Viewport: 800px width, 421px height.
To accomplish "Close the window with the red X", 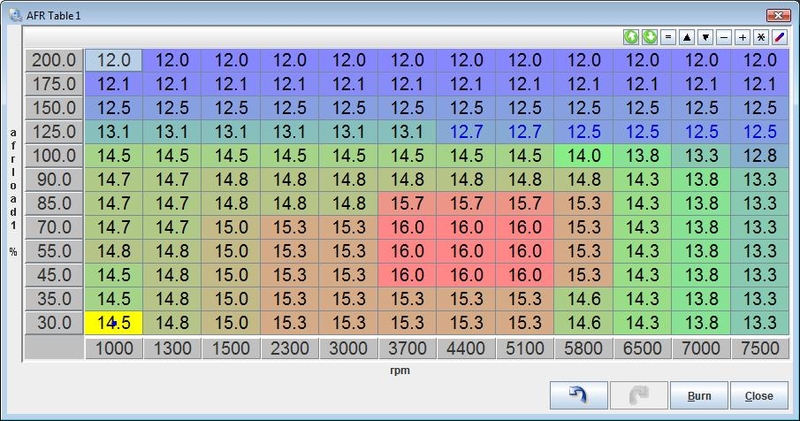I will [778, 15].
